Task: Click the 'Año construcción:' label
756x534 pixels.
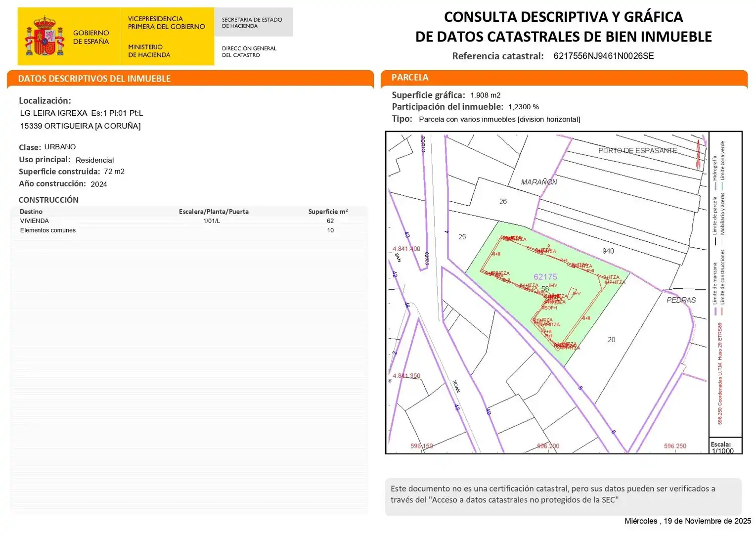Action: click(x=52, y=183)
